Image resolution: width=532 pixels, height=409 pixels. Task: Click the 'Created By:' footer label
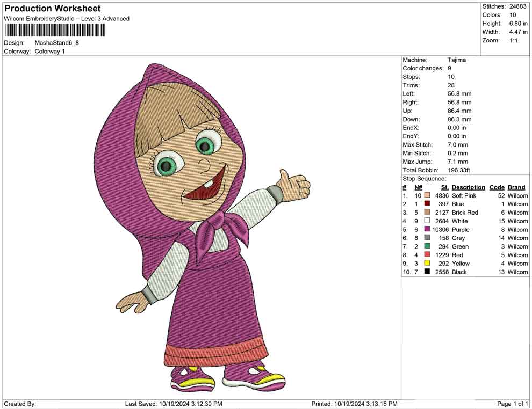(x=20, y=404)
